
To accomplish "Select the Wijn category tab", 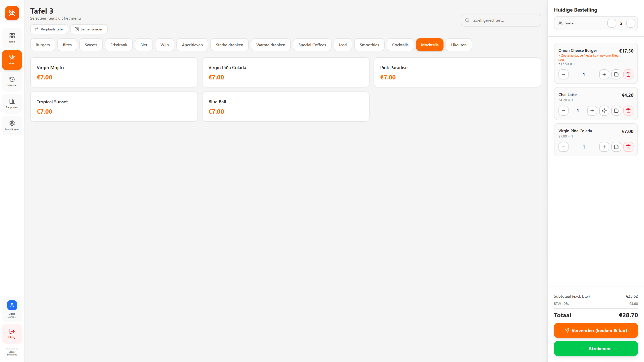I will [x=165, y=45].
